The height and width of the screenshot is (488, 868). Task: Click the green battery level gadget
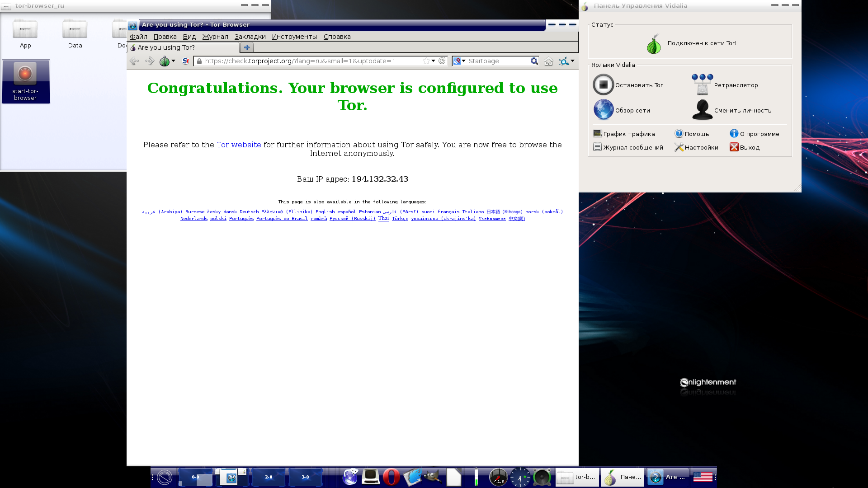point(476,477)
